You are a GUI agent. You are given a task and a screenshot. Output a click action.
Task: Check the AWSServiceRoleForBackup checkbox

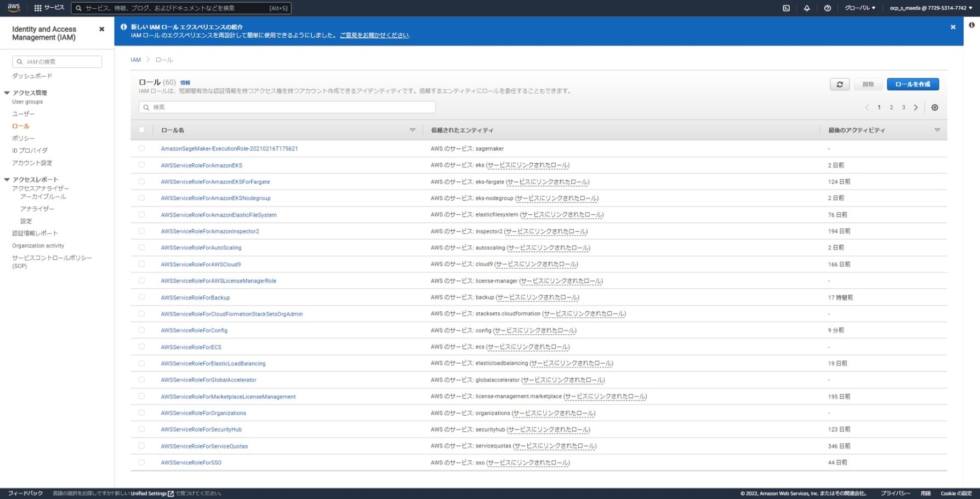tap(141, 297)
